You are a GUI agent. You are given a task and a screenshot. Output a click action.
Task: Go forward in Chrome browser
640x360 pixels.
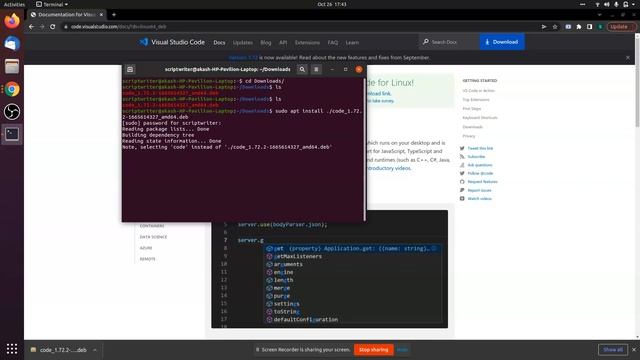[42, 27]
